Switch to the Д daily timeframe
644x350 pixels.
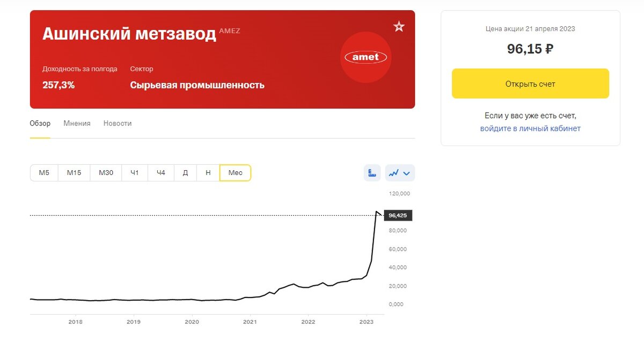(185, 172)
